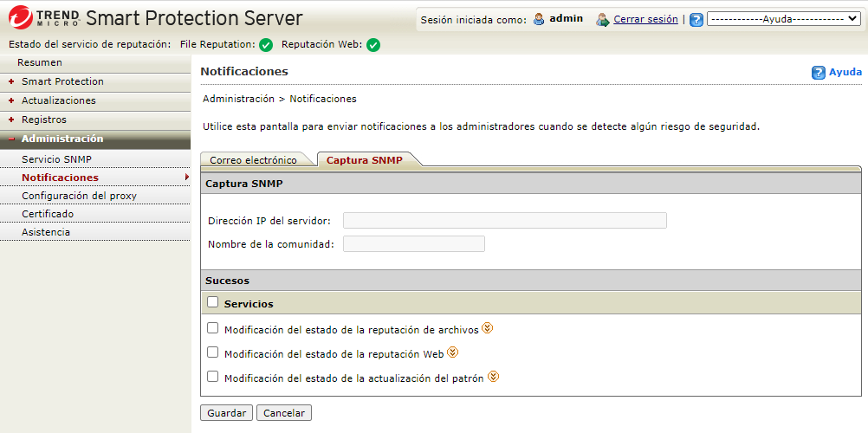Expand details arrow for reputación de archivos
This screenshot has width=868, height=433.
487,328
